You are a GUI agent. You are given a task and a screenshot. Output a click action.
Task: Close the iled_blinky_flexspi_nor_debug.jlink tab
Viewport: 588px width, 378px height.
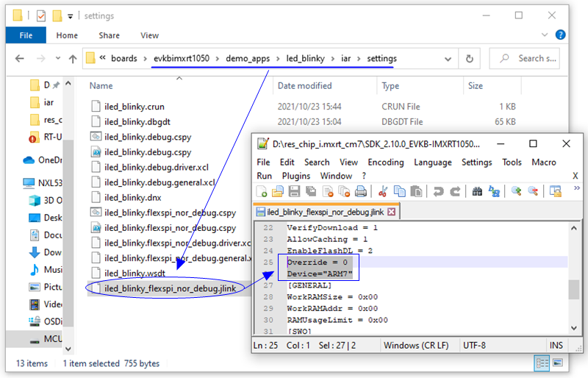point(391,212)
